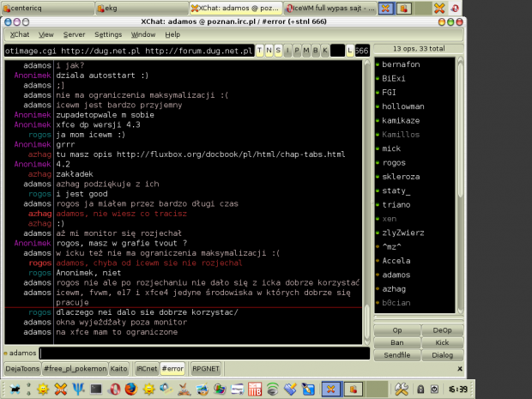532x399 pixels.
Task: Select user hollowman in the user list
Action: click(x=402, y=106)
